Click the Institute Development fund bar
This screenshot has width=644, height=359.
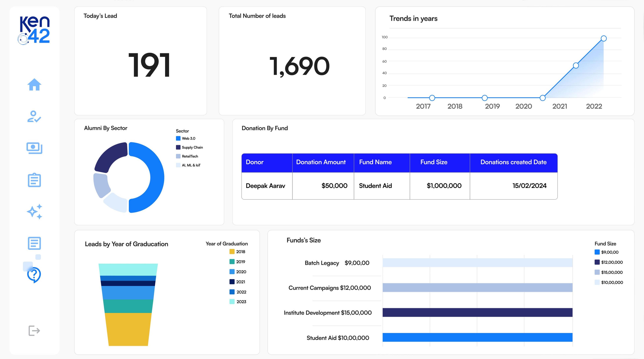click(x=477, y=313)
